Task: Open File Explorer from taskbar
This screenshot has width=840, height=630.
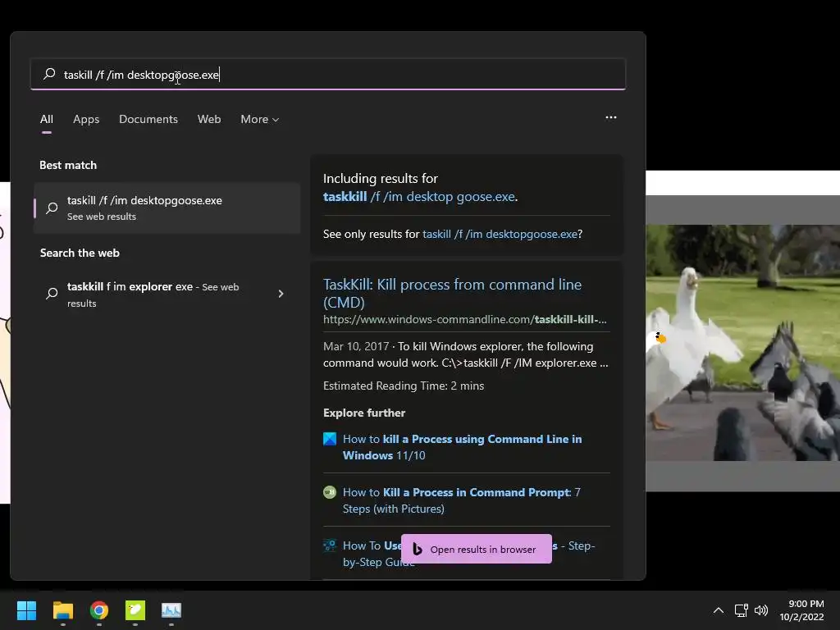Action: coord(62,610)
